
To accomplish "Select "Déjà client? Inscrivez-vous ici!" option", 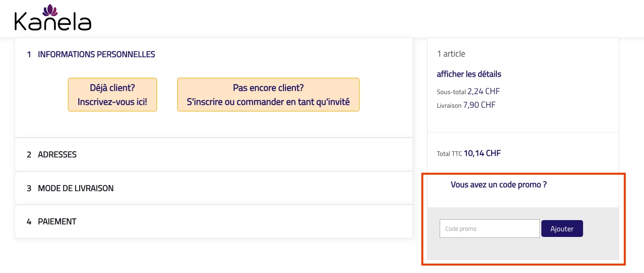I will click(x=112, y=94).
